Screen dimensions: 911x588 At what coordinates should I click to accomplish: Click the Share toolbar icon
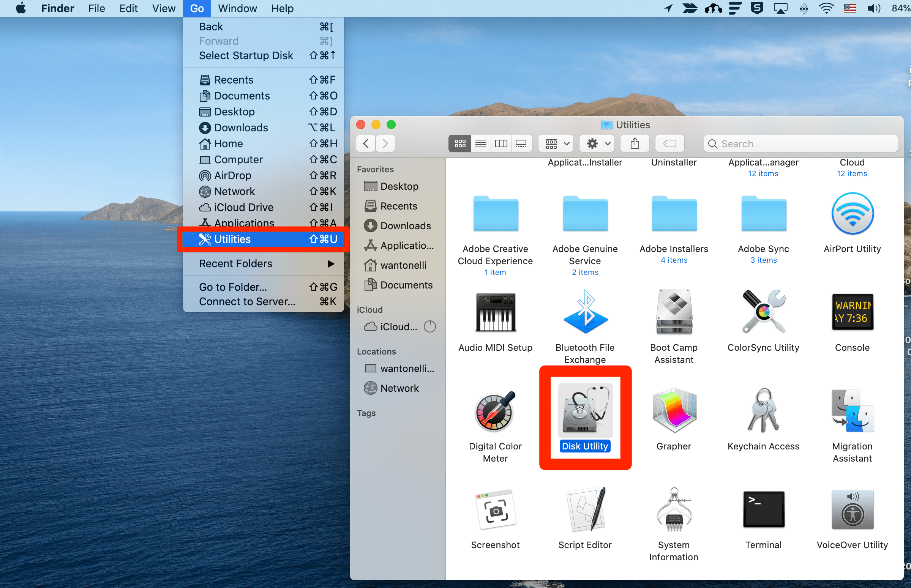(x=635, y=143)
